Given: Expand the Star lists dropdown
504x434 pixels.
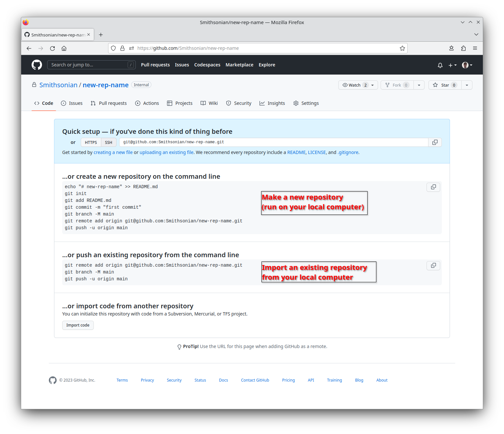Looking at the screenshot, I should (467, 85).
